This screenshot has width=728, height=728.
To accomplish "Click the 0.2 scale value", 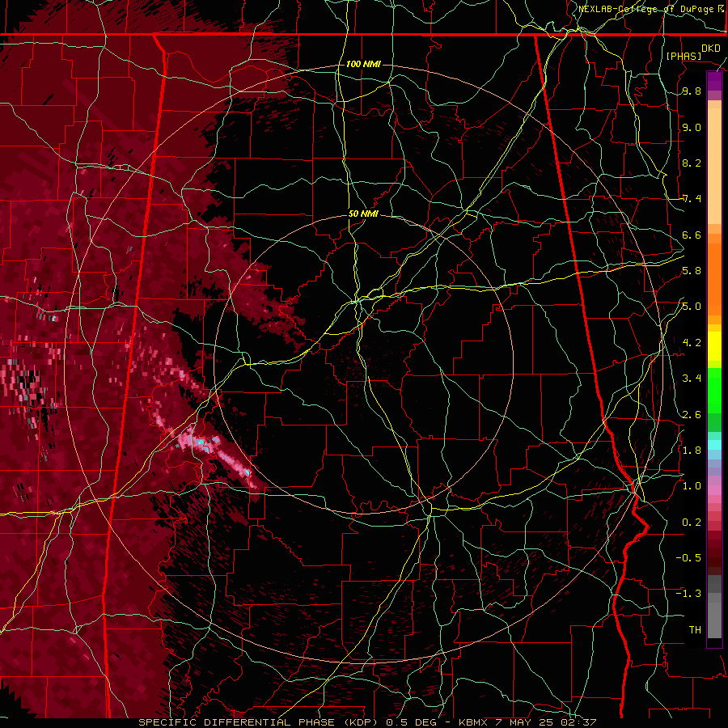I will pyautogui.click(x=692, y=522).
